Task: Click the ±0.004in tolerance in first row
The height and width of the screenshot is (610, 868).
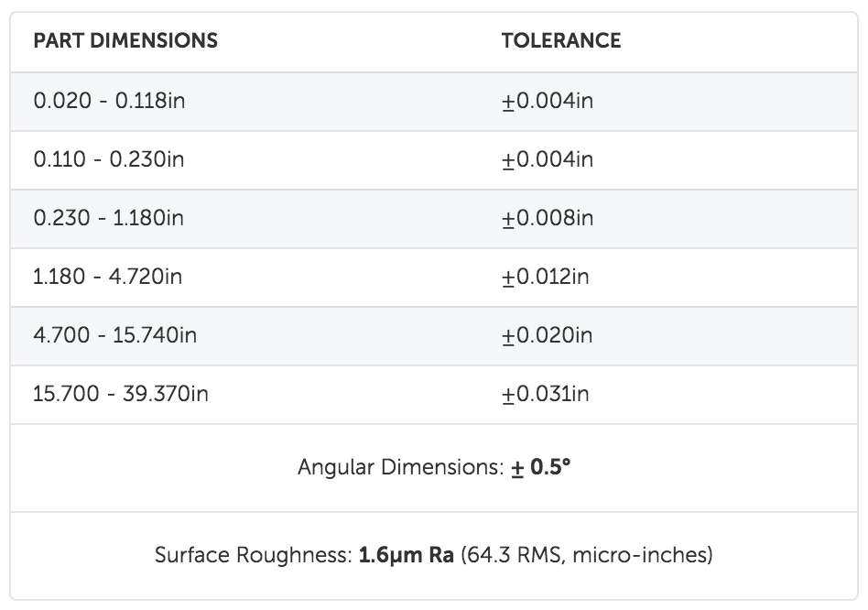Action: tap(548, 101)
